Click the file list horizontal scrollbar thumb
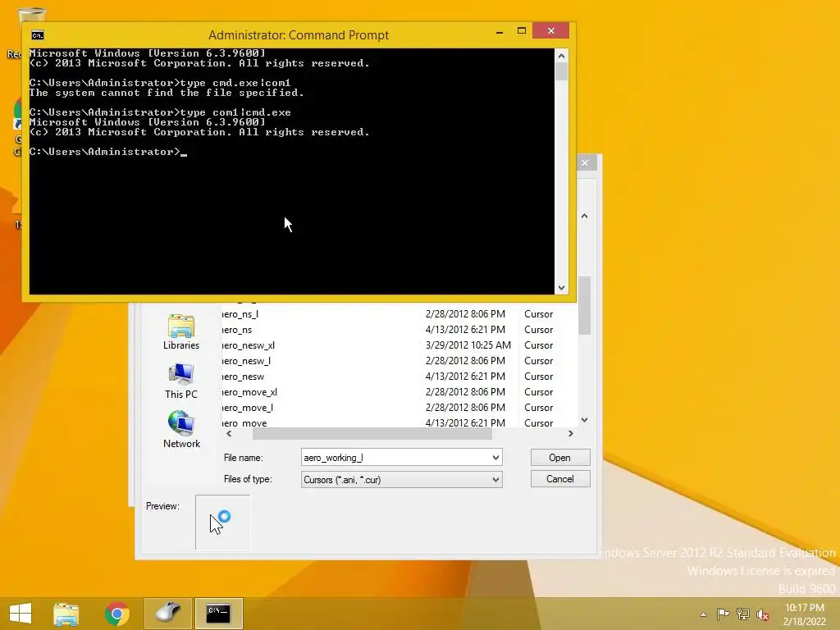The image size is (840, 630). point(372,434)
